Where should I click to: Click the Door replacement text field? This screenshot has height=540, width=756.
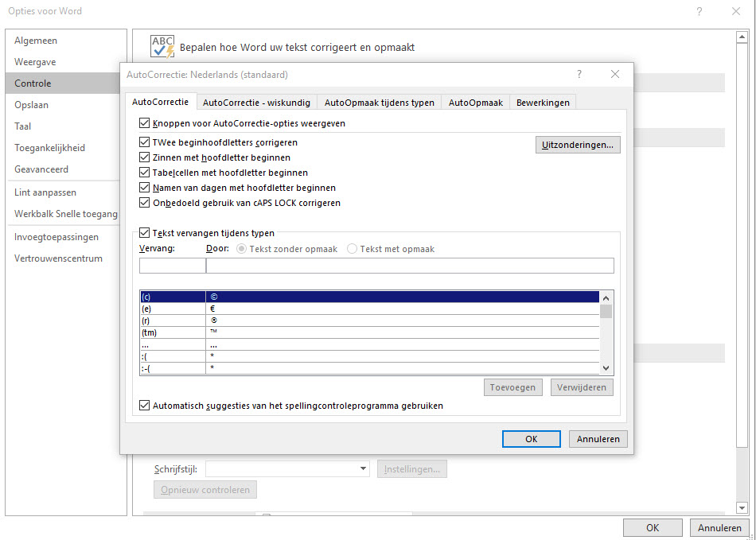pyautogui.click(x=410, y=266)
